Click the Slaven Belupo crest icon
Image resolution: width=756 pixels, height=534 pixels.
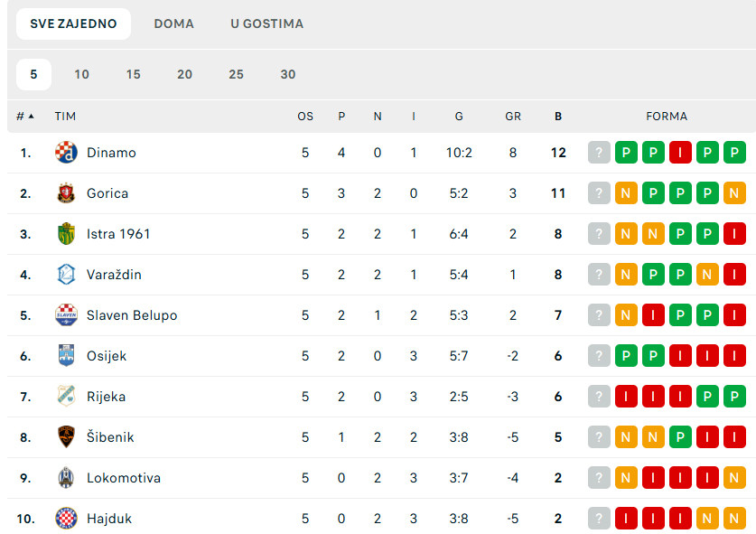click(66, 315)
